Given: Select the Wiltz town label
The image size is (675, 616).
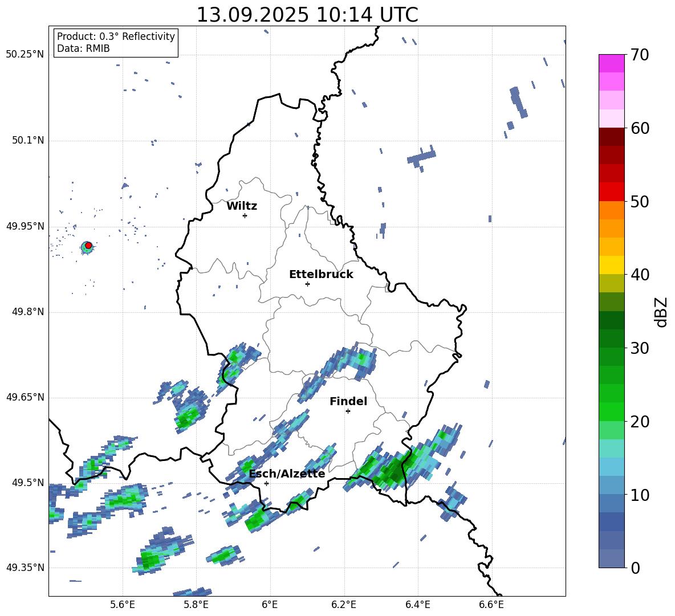Looking at the screenshot, I should pos(242,206).
